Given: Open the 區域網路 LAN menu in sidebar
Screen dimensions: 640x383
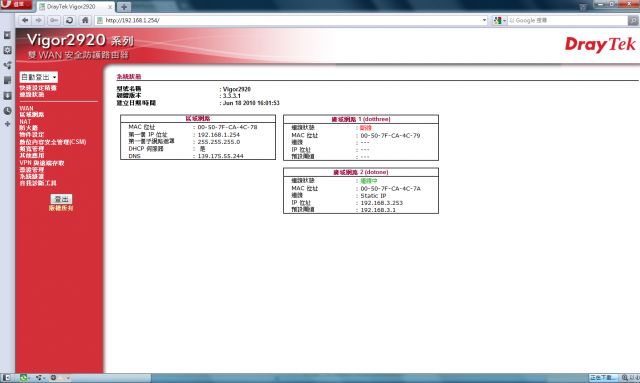Looking at the screenshot, I should tap(32, 115).
